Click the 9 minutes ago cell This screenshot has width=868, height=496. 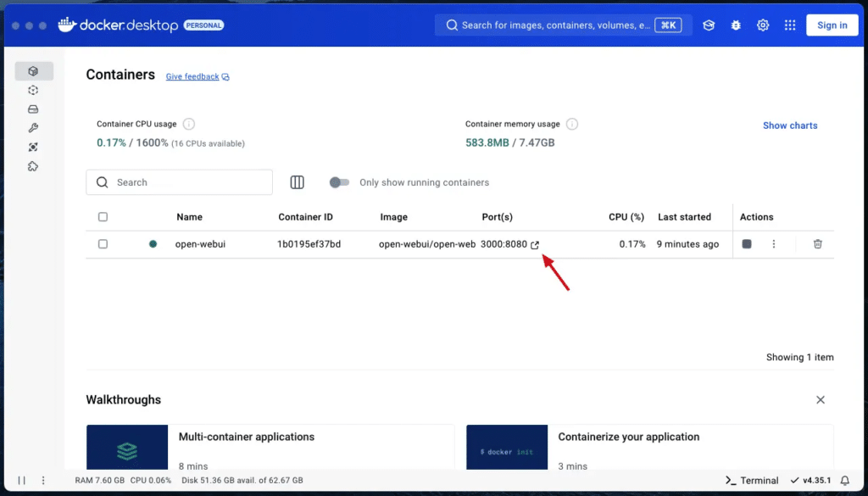pos(687,244)
